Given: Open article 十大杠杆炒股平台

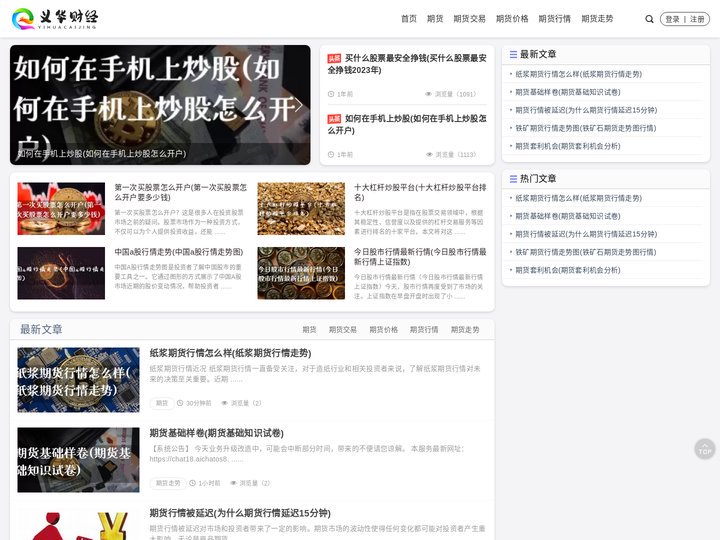Looking at the screenshot, I should tap(420, 192).
